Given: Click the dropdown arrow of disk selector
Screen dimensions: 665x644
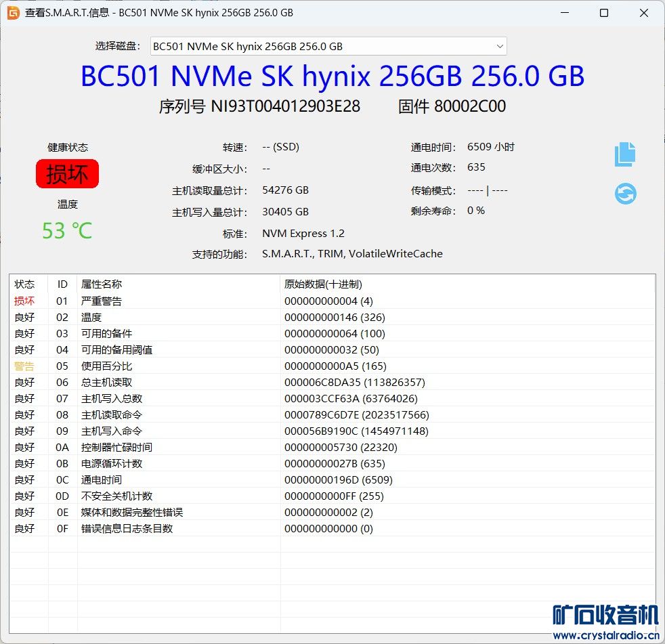Looking at the screenshot, I should point(500,46).
